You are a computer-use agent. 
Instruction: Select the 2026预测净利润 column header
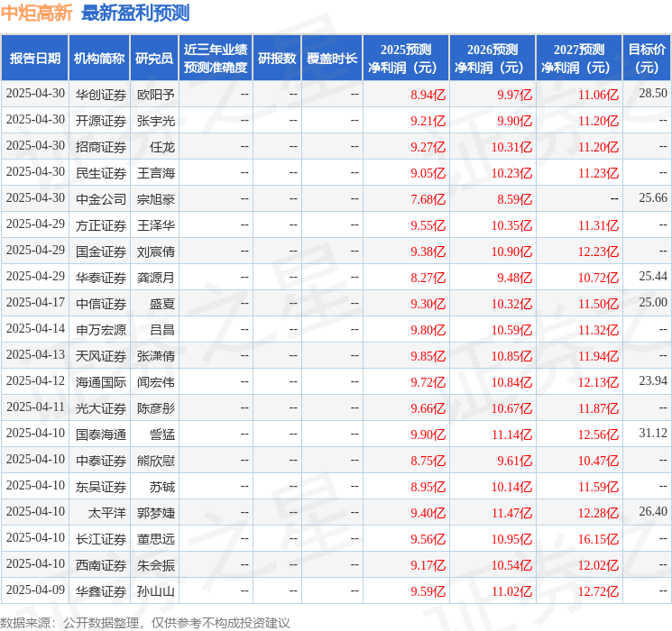click(x=492, y=59)
